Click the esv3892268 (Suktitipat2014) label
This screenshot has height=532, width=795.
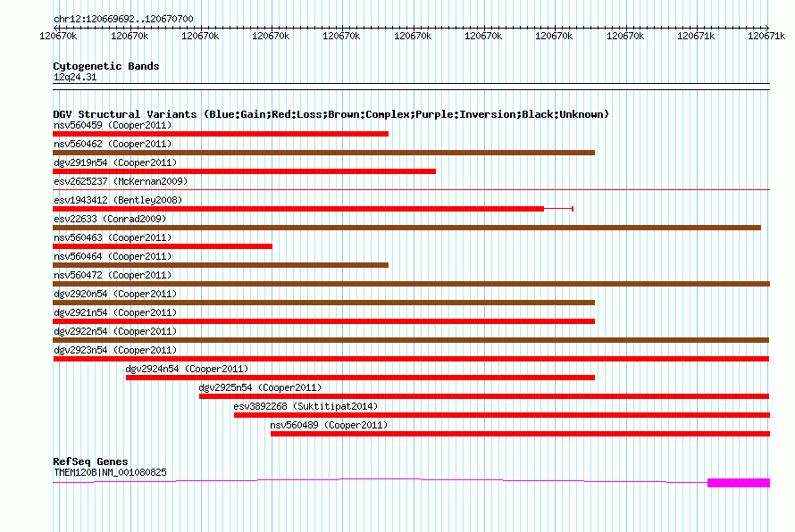pyautogui.click(x=305, y=406)
